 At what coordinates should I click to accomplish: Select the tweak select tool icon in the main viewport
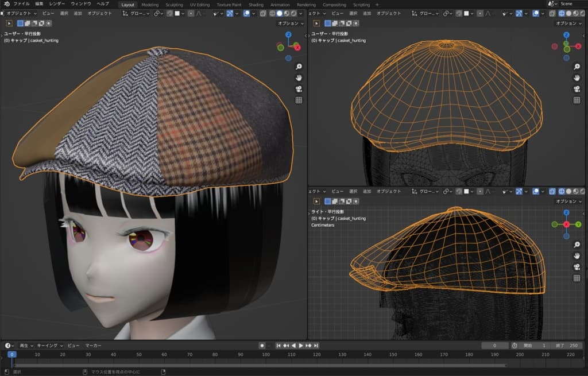10,24
